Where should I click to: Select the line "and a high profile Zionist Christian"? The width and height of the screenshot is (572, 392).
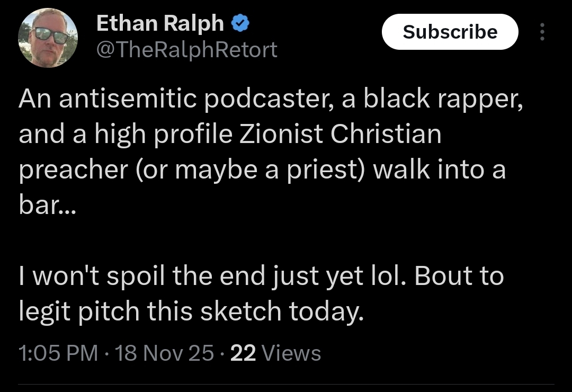(230, 134)
